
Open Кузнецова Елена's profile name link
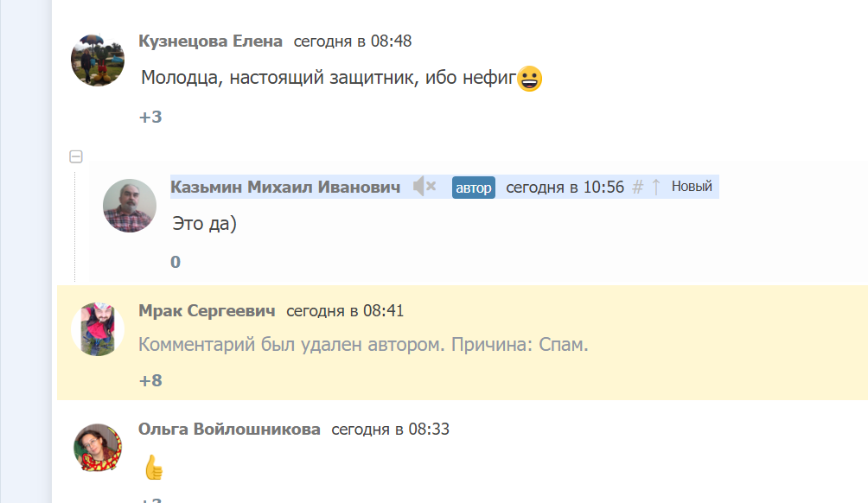click(x=210, y=41)
